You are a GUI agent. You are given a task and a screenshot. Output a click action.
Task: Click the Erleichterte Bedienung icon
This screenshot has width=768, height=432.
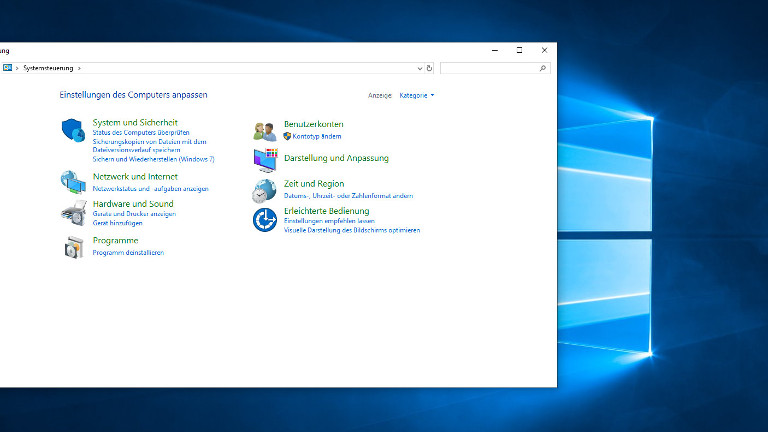pos(265,219)
